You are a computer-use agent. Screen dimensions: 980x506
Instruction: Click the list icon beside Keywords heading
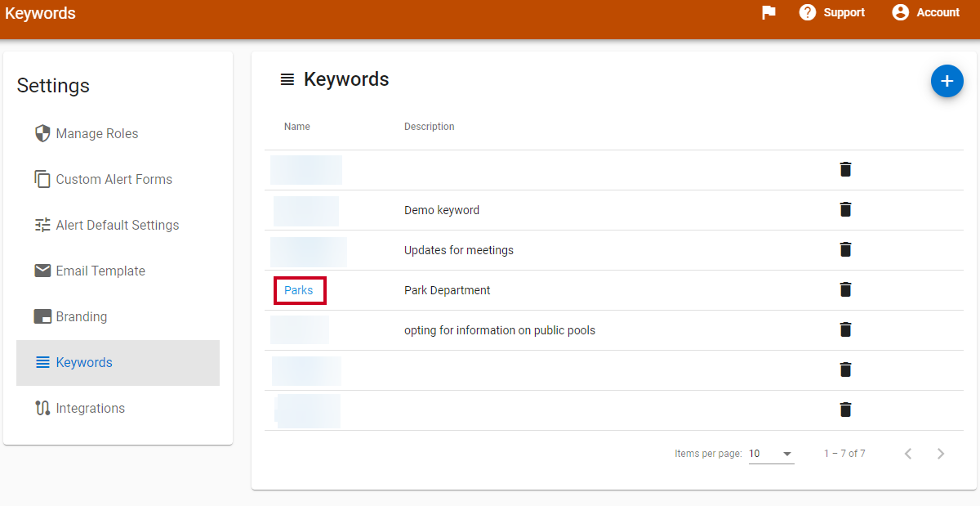[287, 79]
